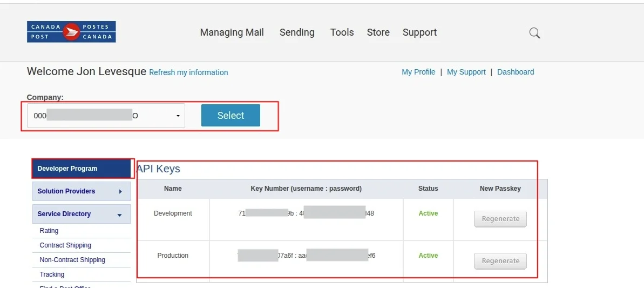Go to the Store menu

[378, 32]
